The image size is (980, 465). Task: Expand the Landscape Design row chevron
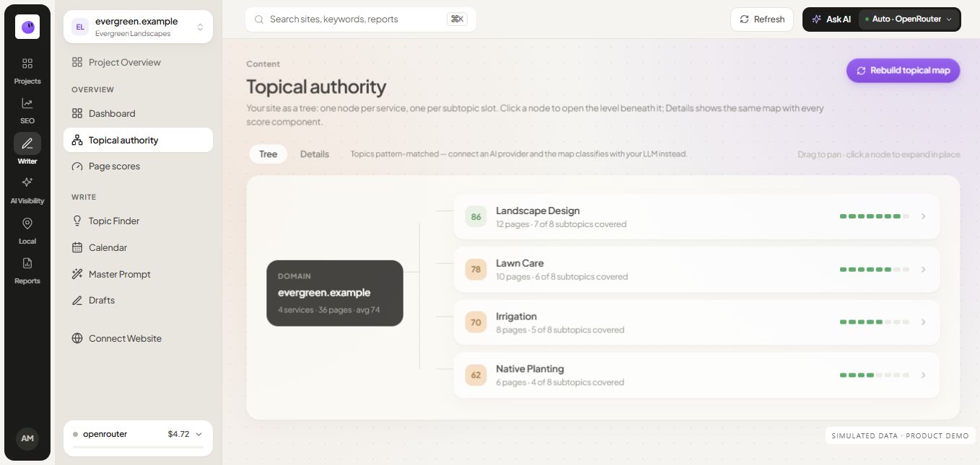[x=924, y=216]
